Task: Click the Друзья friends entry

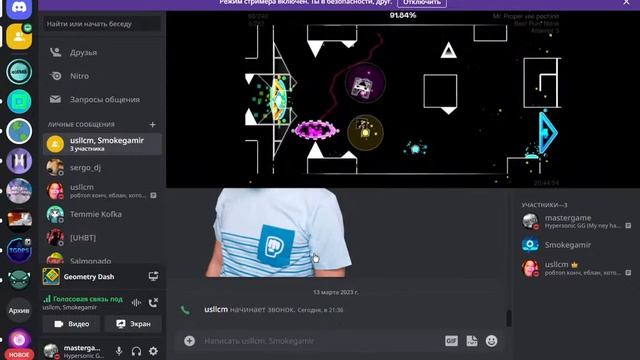Action: coord(102,52)
